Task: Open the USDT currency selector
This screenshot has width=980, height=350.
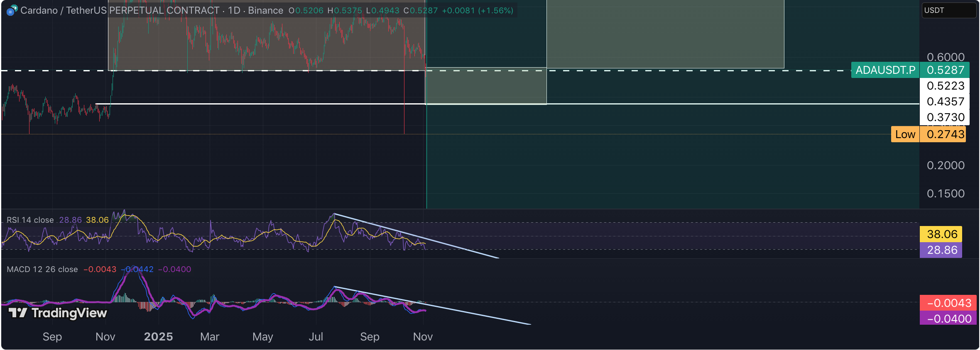Action: (x=948, y=10)
